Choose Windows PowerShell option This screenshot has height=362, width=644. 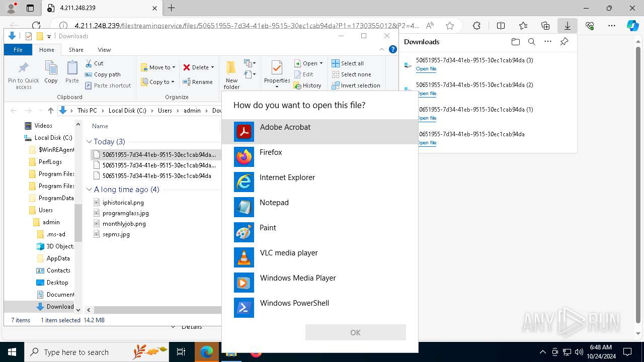tap(320, 308)
